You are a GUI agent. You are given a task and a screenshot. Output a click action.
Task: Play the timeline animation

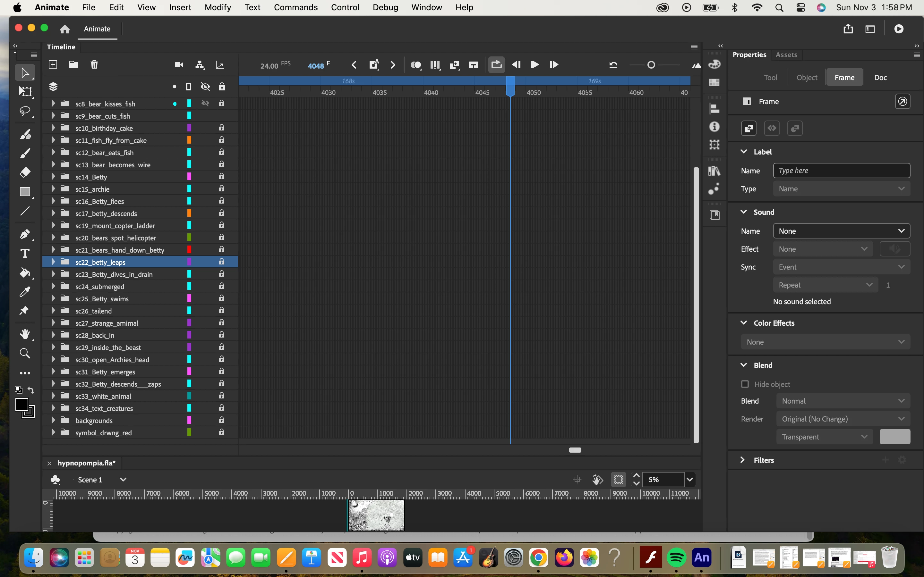point(535,65)
